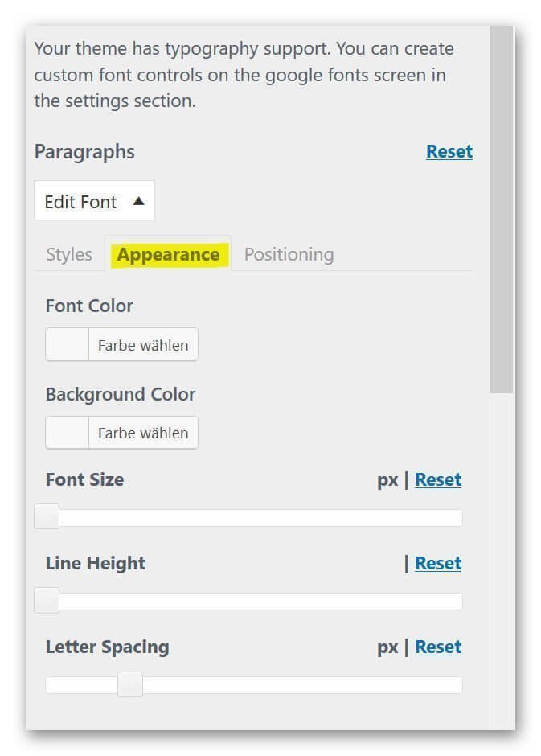Collapse the Edit Font triangle arrow

click(x=139, y=201)
